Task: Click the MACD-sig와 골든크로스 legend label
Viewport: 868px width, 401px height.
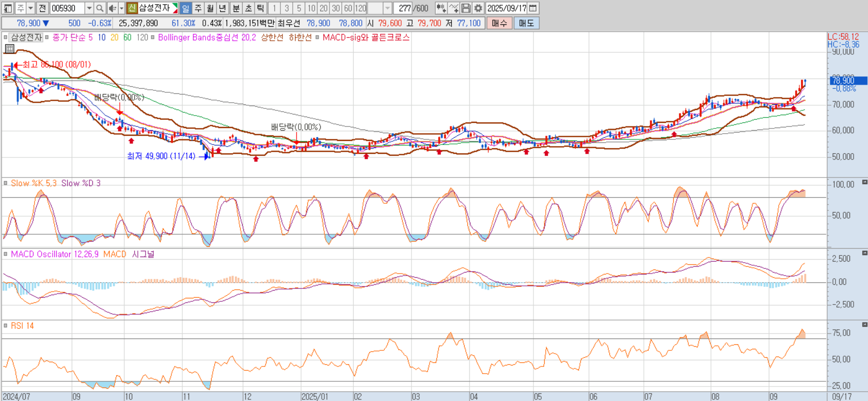Action: click(366, 37)
